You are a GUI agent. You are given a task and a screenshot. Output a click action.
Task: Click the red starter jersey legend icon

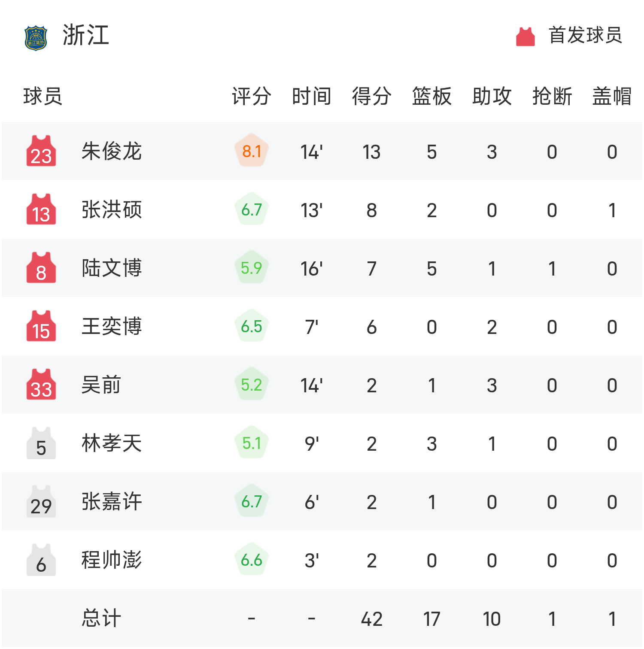point(525,36)
